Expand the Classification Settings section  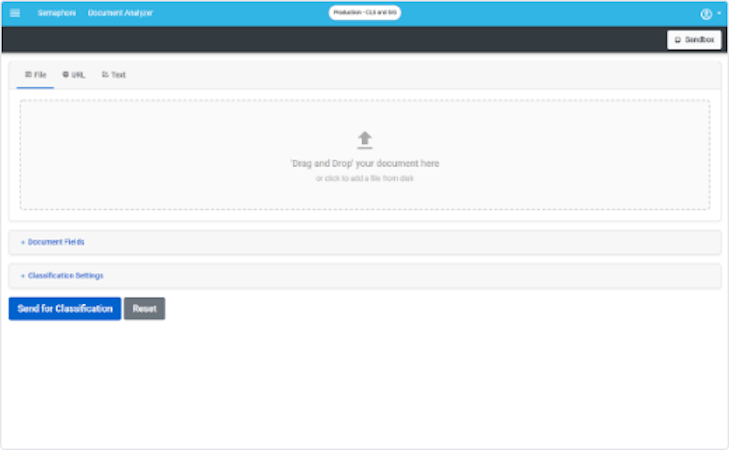(x=365, y=276)
